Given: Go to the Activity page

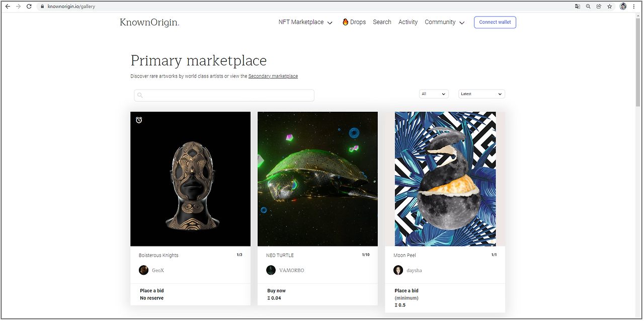Looking at the screenshot, I should pos(408,22).
